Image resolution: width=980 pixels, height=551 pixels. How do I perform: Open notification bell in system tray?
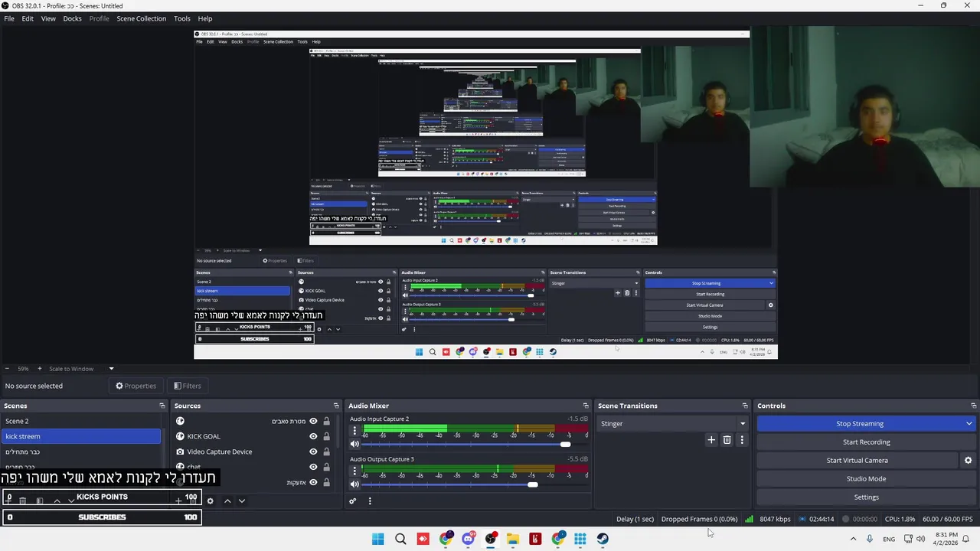965,539
